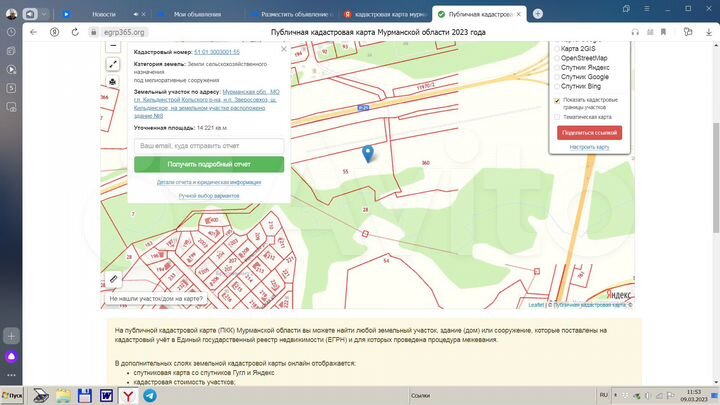The width and height of the screenshot is (720, 405).
Task: Open the sidebar screenshot tool icon
Action: (x=11, y=107)
